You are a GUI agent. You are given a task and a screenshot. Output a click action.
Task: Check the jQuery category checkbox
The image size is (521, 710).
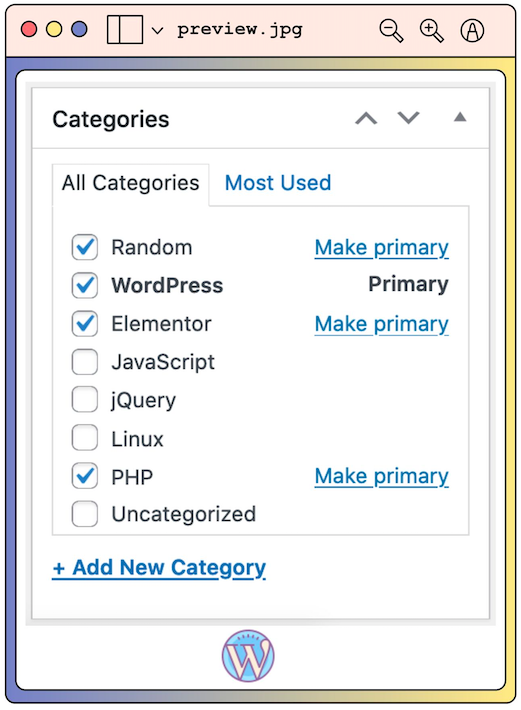85,400
